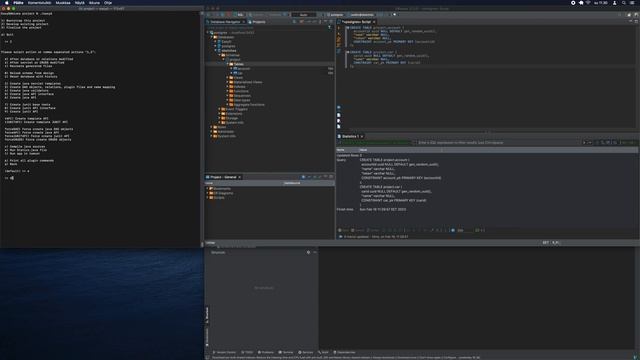Screen dimensions: 640x360
Task: Open TODO tool window tab
Action: pos(247,352)
